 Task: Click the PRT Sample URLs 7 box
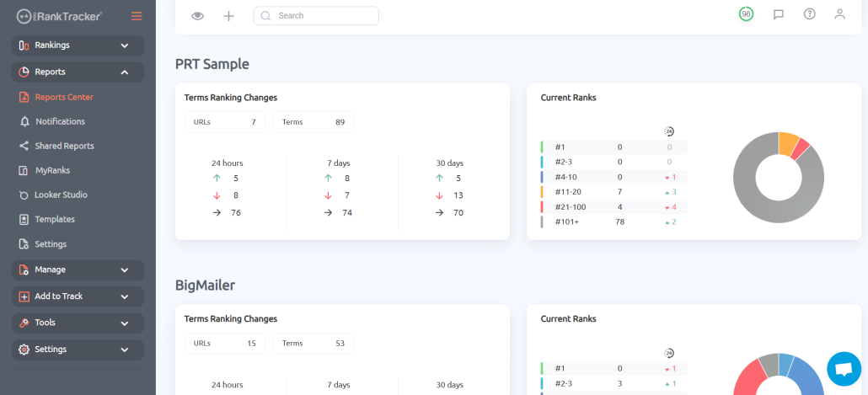coord(225,122)
